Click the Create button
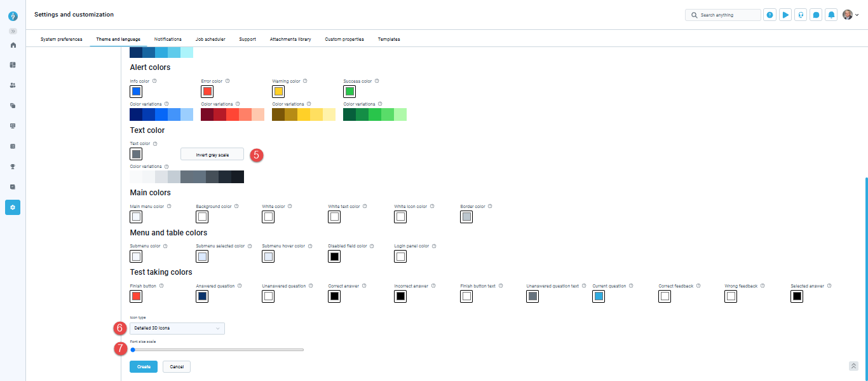This screenshot has height=381, width=868. click(x=144, y=367)
